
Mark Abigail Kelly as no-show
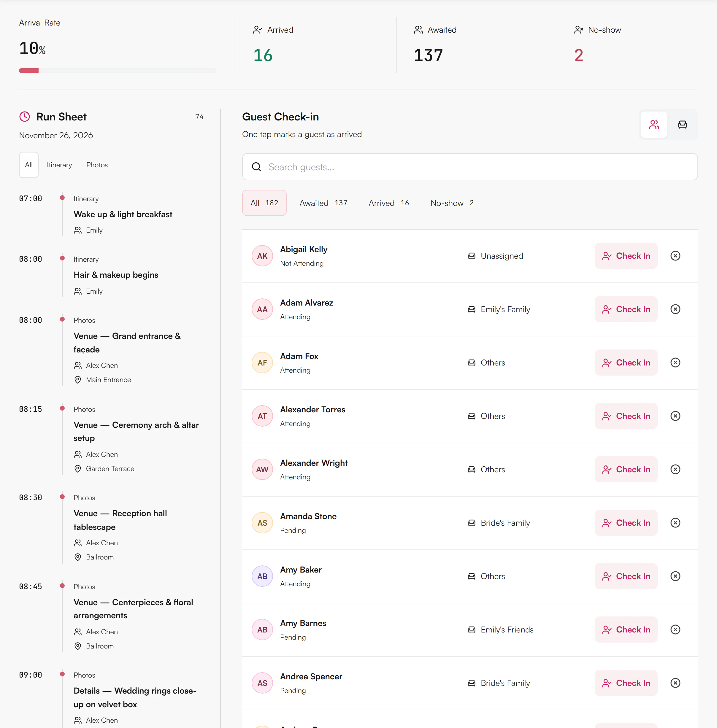tap(675, 256)
